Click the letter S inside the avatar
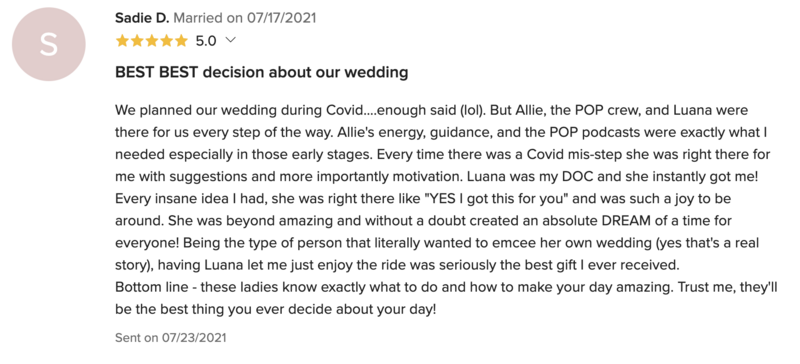800x364 pixels. point(48,44)
